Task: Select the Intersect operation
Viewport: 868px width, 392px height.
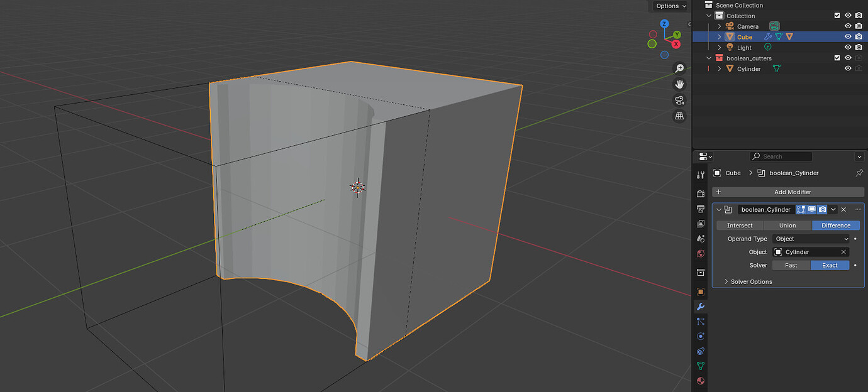Action: click(740, 226)
